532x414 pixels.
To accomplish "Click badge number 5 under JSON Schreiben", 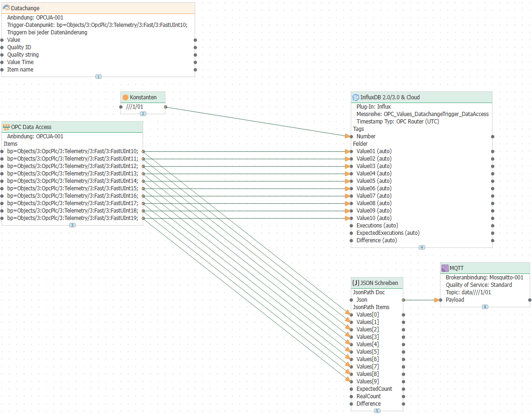I will [377, 411].
